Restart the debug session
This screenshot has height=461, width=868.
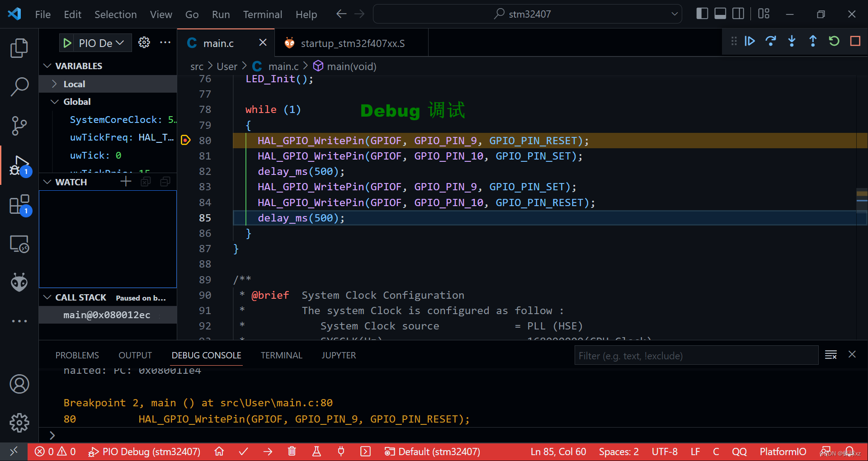coord(834,41)
